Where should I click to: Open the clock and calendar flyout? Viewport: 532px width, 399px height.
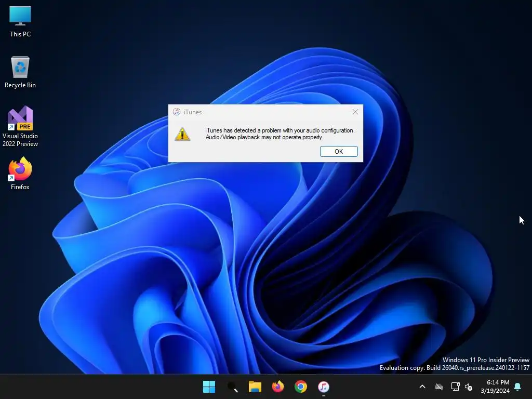click(x=495, y=387)
